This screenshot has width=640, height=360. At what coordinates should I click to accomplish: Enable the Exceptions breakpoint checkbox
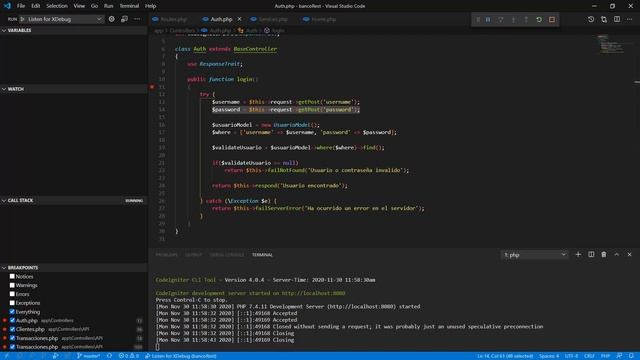pos(12,302)
